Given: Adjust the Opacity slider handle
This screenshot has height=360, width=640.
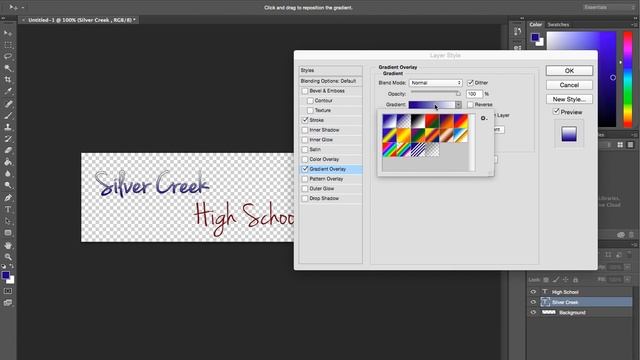Looking at the screenshot, I should (458, 93).
